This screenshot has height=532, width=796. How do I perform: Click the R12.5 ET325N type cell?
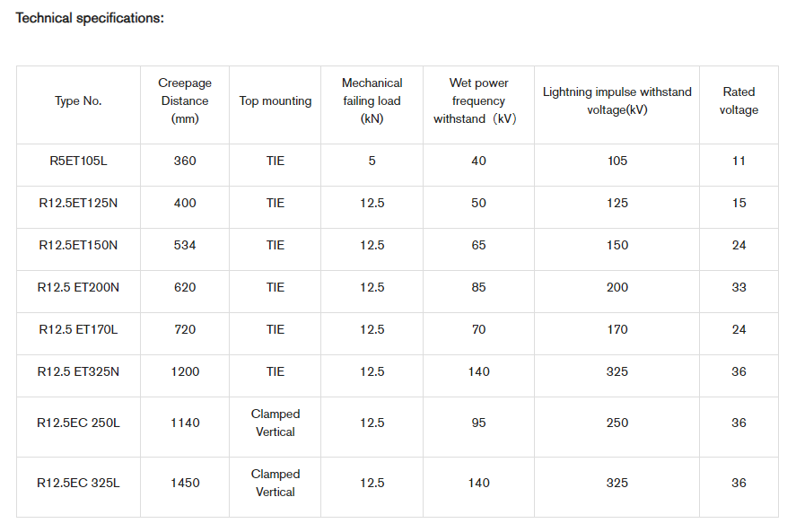[78, 371]
